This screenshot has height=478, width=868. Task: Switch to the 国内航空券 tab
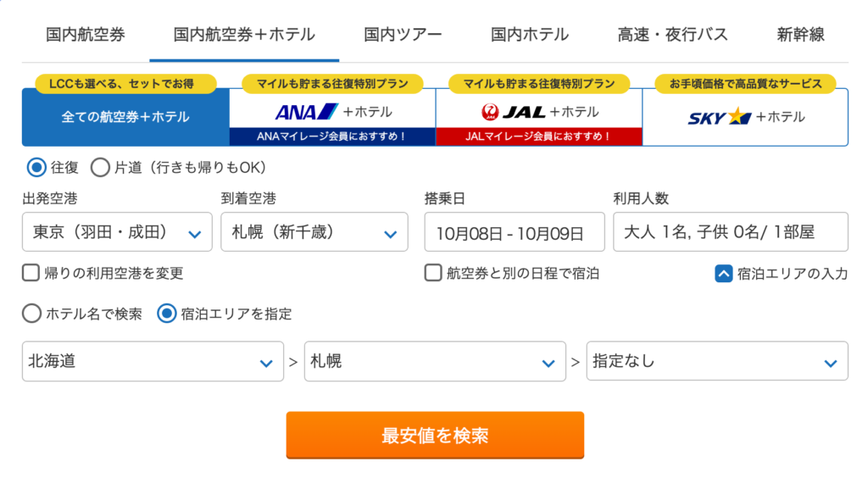click(x=86, y=35)
